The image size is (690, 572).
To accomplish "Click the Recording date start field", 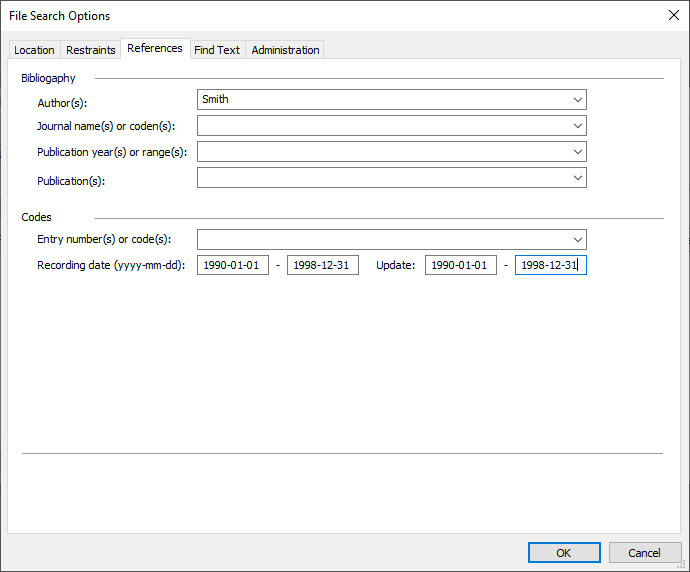I will tap(233, 266).
